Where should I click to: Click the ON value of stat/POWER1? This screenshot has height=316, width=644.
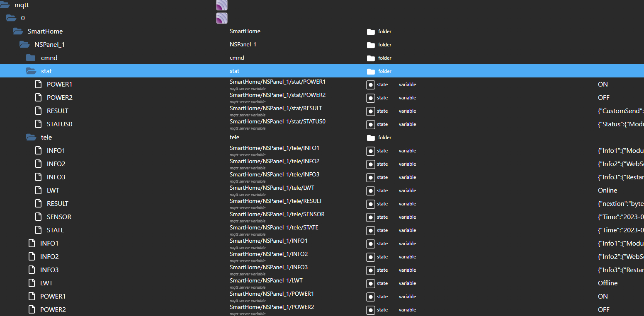(603, 84)
